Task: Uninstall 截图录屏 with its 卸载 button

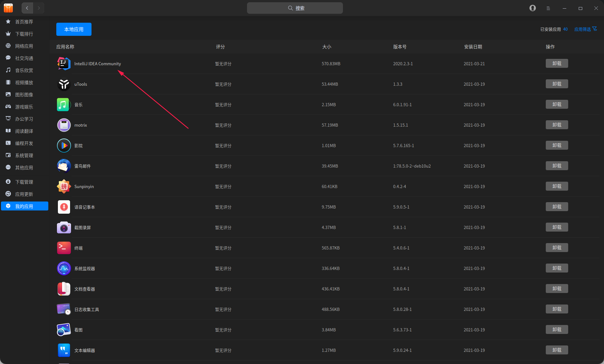Action: [x=557, y=227]
